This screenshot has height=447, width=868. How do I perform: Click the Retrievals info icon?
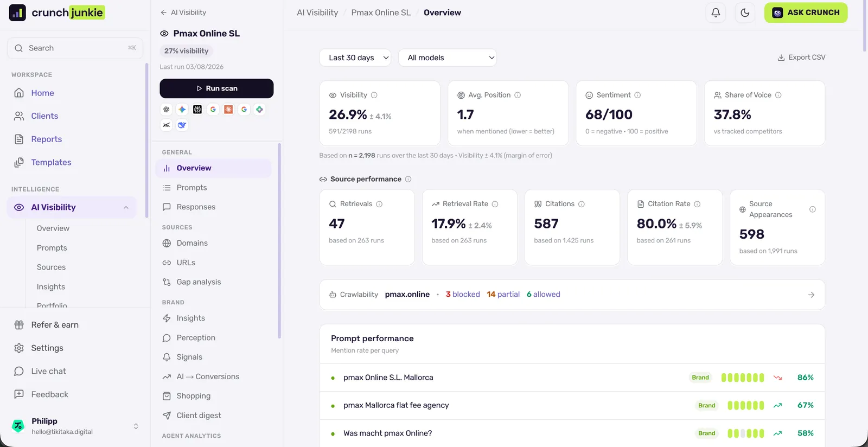[379, 204]
